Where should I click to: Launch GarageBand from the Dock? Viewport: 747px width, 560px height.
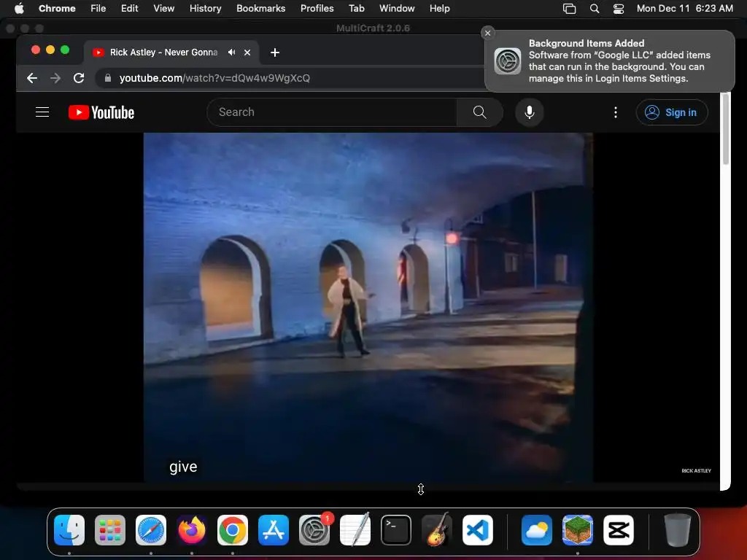point(437,530)
